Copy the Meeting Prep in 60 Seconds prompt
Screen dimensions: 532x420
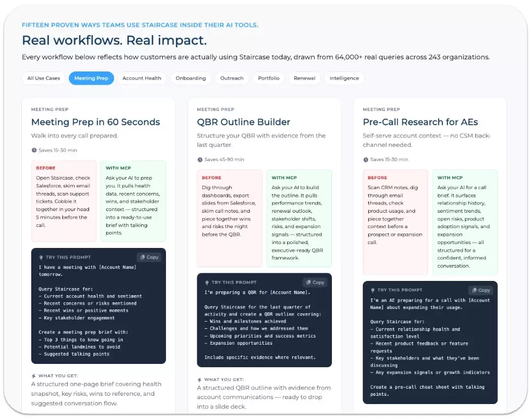pyautogui.click(x=149, y=257)
